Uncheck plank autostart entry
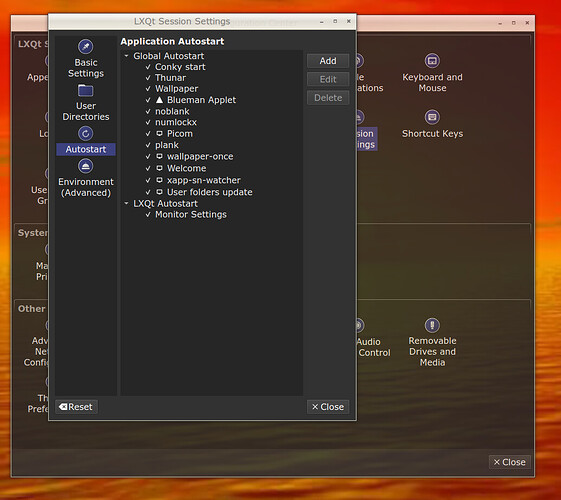This screenshot has height=500, width=561. (148, 145)
